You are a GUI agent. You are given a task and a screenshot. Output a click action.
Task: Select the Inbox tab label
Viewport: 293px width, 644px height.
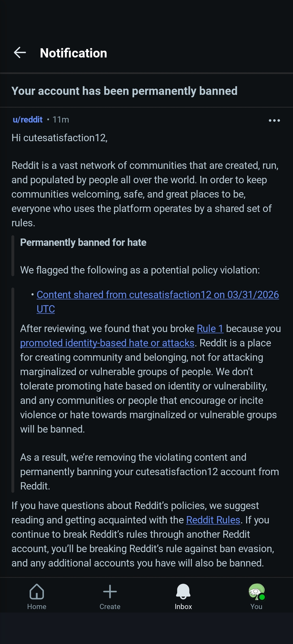coord(183,607)
